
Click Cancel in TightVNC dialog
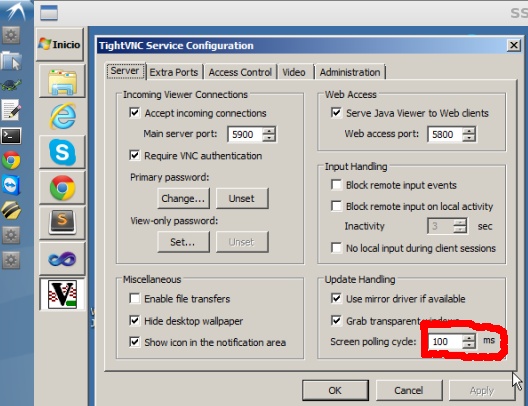409,391
